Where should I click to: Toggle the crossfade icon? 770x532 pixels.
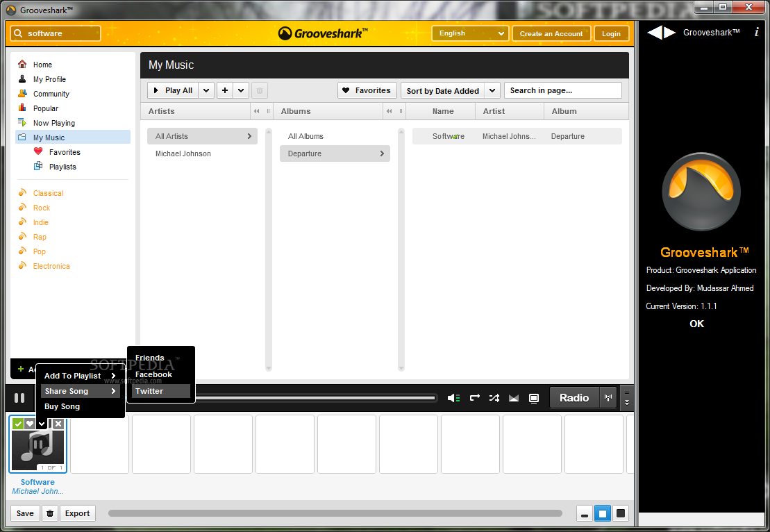tap(514, 398)
